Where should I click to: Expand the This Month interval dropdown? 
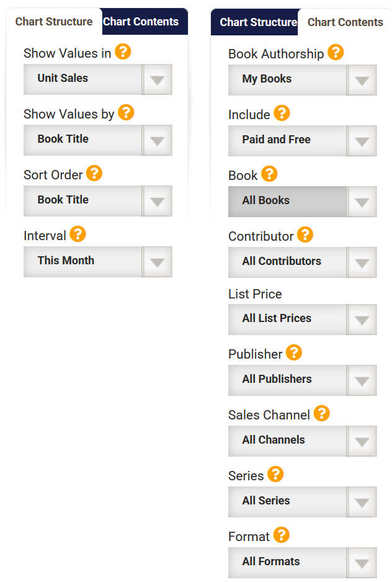point(97,261)
